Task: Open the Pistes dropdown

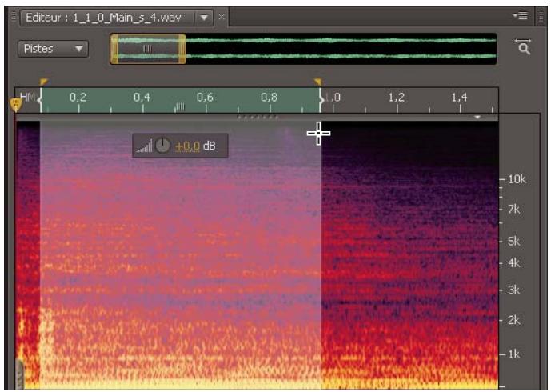Action: 53,49
